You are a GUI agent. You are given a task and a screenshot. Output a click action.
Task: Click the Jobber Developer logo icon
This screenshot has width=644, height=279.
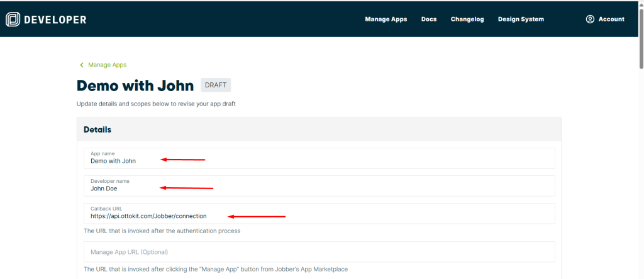(13, 19)
